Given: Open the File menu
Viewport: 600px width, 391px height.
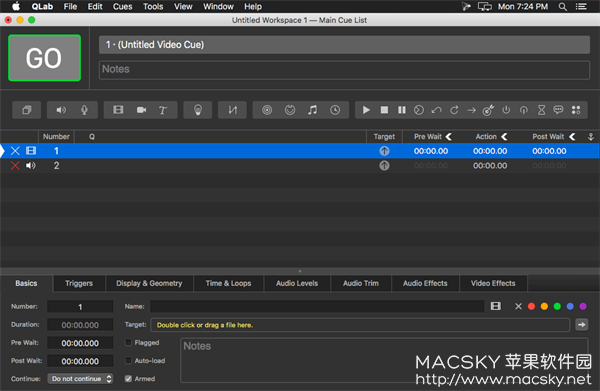Looking at the screenshot, I should coord(70,7).
